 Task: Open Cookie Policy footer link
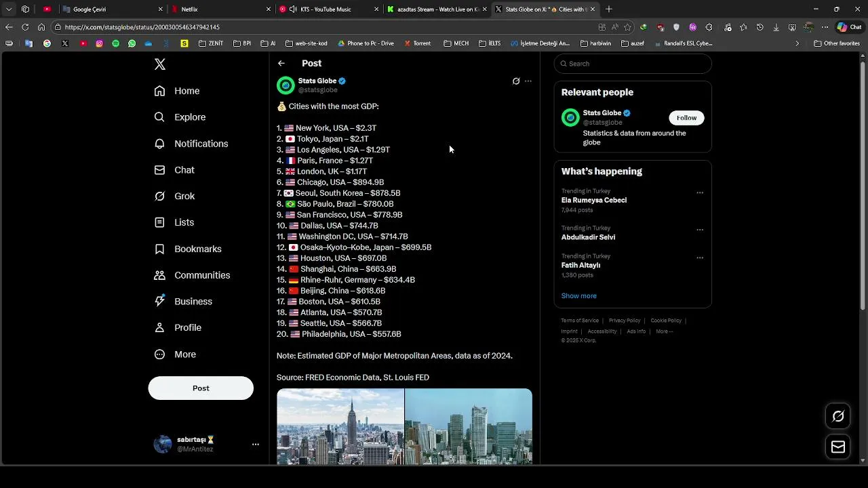(666, 321)
